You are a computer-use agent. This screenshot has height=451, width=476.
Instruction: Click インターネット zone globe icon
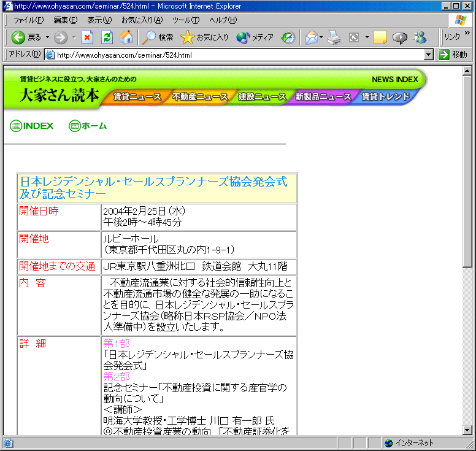[x=388, y=443]
